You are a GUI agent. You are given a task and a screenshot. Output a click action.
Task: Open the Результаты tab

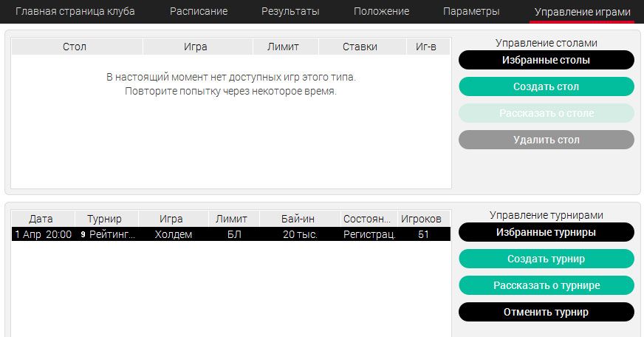pyautogui.click(x=290, y=11)
